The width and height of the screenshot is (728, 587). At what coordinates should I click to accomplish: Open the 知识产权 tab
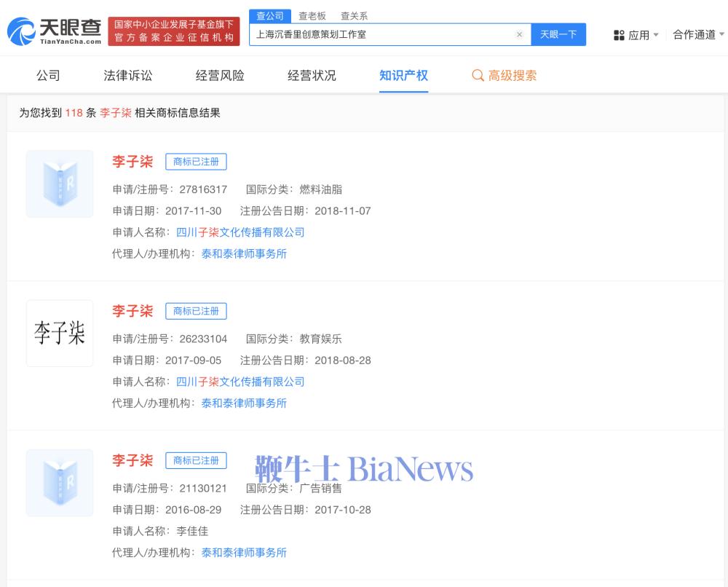(x=404, y=75)
